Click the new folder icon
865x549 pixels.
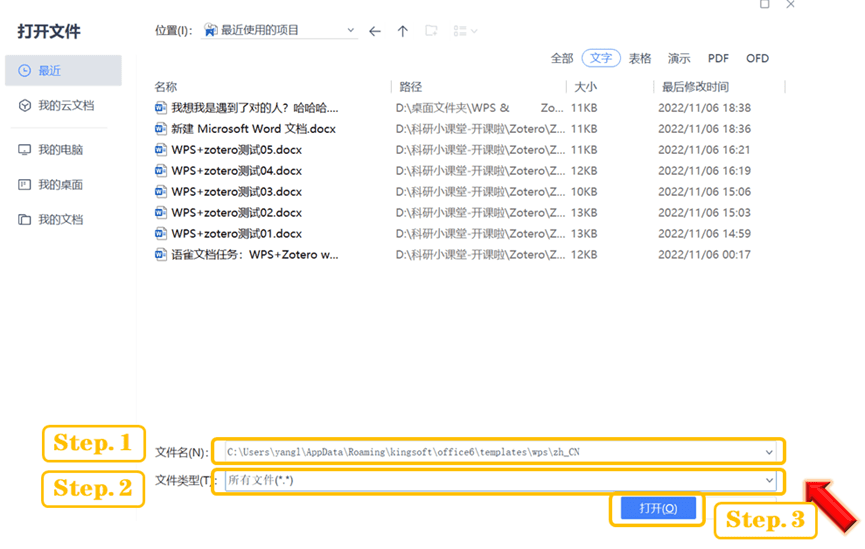point(431,31)
